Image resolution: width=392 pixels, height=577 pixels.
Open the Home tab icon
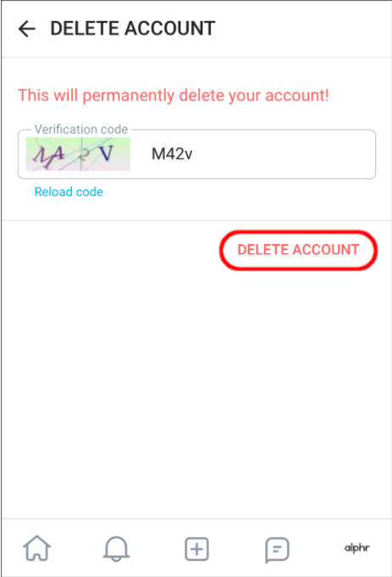tap(36, 548)
